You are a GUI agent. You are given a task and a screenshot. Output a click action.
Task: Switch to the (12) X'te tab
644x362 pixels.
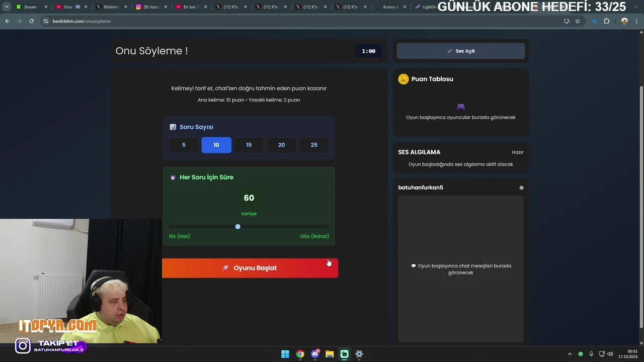point(351,7)
